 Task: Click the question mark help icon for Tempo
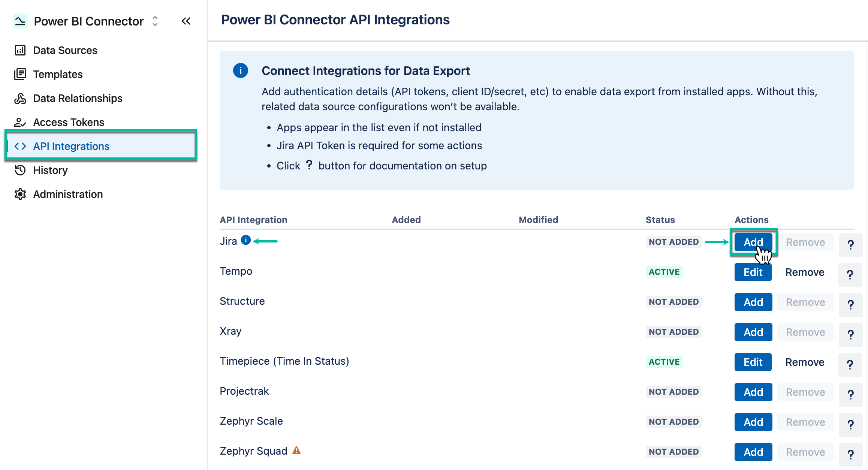850,275
